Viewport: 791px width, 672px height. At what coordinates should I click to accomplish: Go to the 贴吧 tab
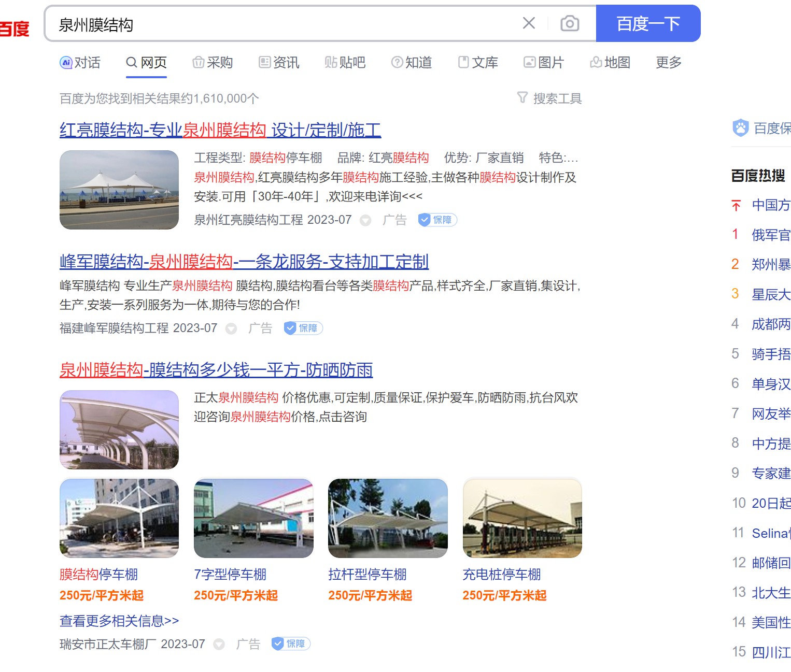(x=345, y=63)
